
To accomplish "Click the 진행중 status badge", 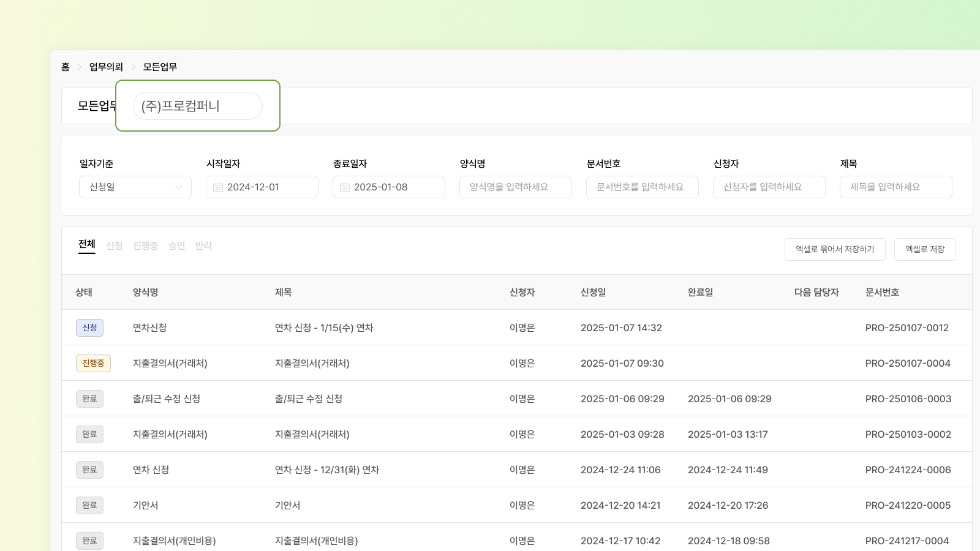I will tap(93, 363).
